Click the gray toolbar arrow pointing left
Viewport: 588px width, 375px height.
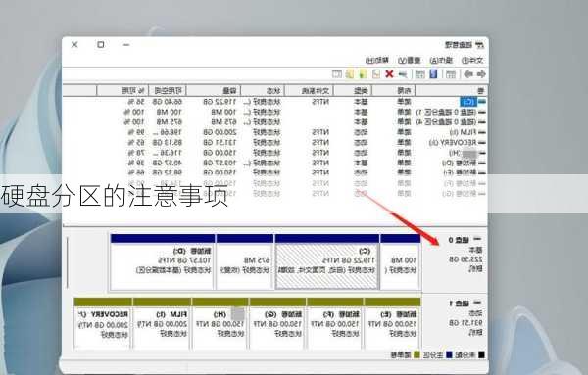[468, 74]
